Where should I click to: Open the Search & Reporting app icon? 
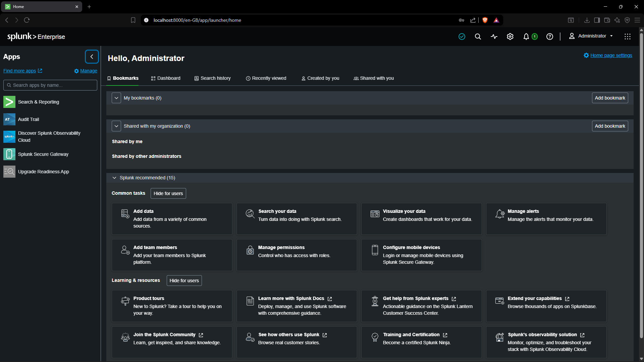(x=9, y=102)
